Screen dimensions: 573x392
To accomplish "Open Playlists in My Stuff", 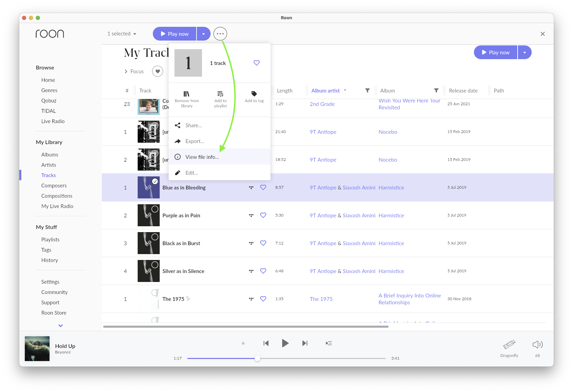I will coord(51,240).
